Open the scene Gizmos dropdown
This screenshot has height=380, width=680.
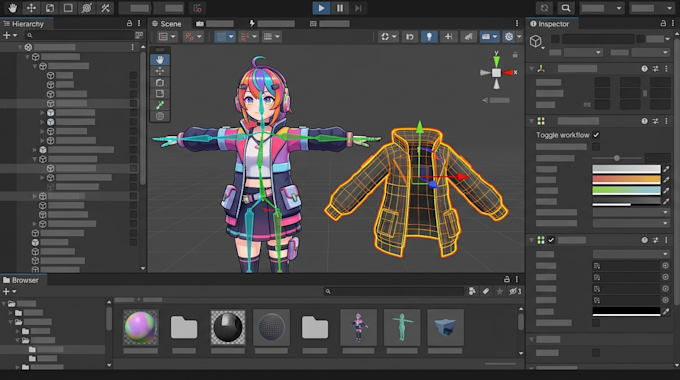512,37
